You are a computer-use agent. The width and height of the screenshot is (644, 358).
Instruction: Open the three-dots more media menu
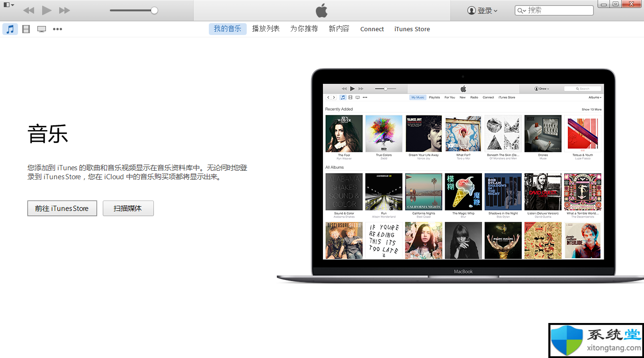[x=57, y=29]
